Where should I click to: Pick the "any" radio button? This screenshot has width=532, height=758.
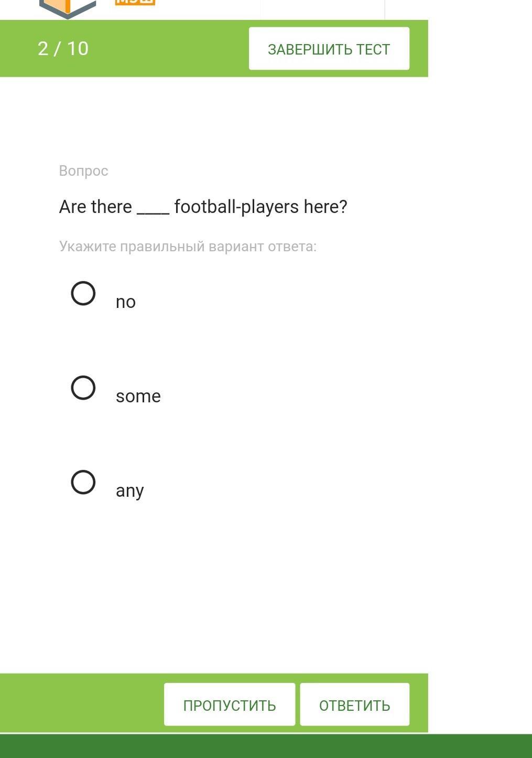83,482
